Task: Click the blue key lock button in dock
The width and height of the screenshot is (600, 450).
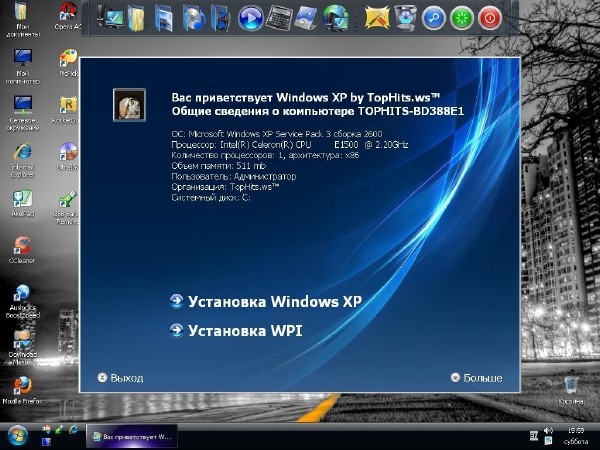Action: (434, 18)
